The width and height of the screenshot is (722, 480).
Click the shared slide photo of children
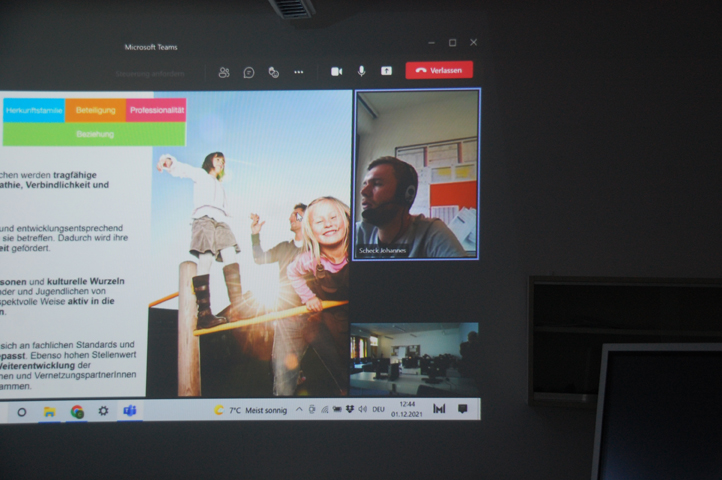pyautogui.click(x=251, y=243)
